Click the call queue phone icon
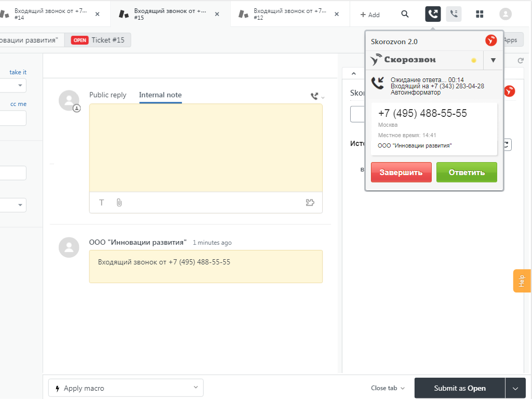 click(454, 14)
